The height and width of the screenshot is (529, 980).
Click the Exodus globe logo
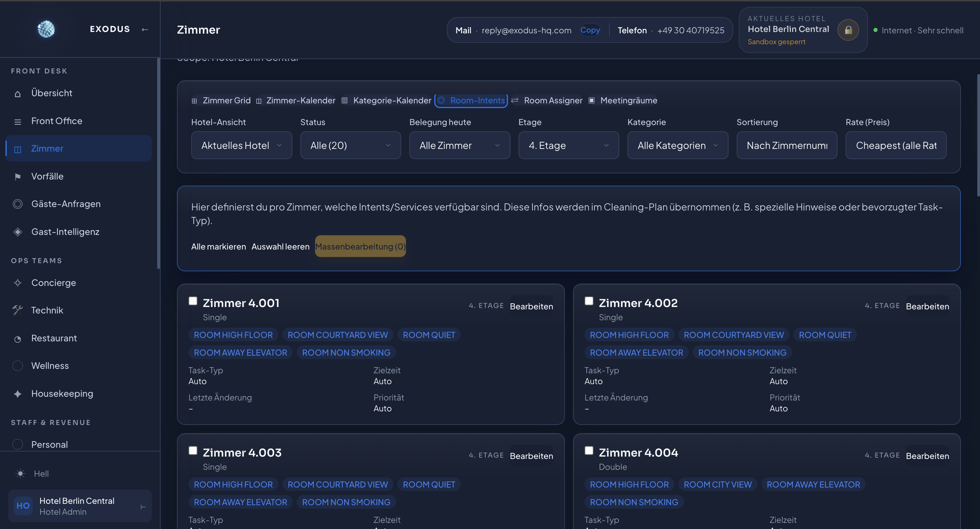[46, 29]
